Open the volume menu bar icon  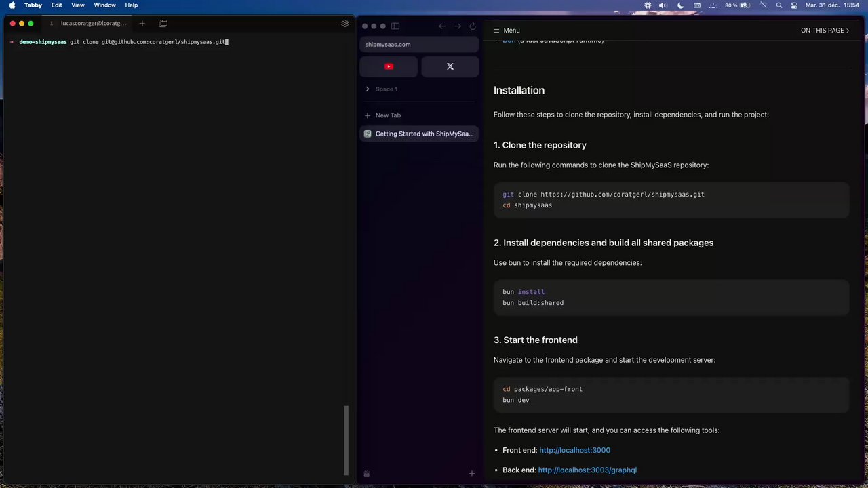(663, 5)
